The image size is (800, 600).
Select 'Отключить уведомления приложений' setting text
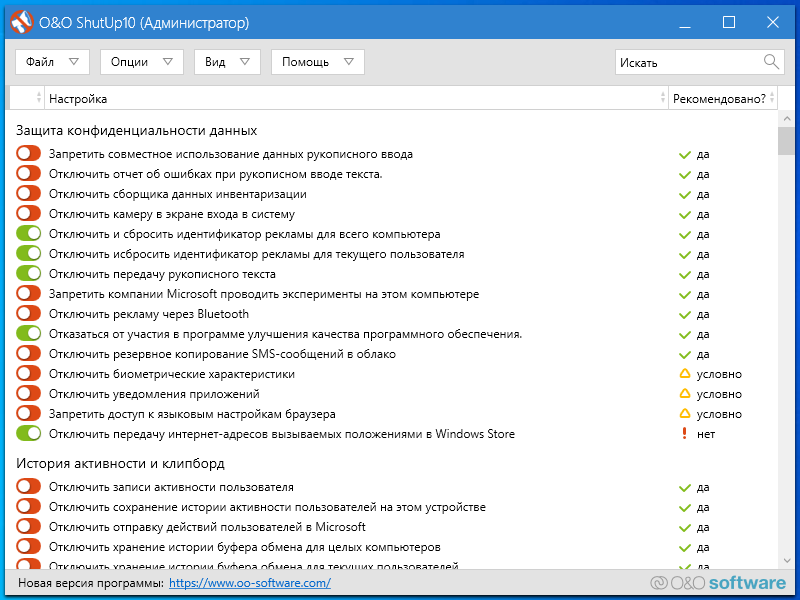pyautogui.click(x=154, y=394)
